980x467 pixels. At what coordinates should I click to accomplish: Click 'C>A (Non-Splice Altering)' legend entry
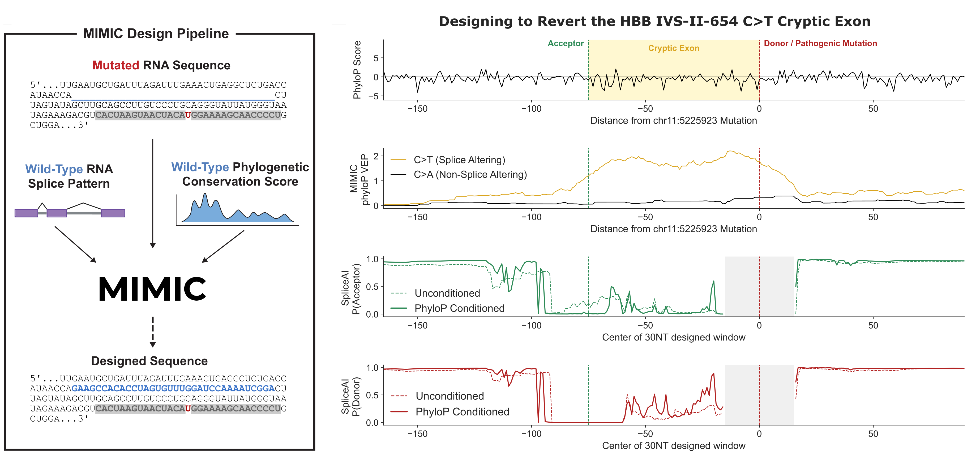[470, 174]
